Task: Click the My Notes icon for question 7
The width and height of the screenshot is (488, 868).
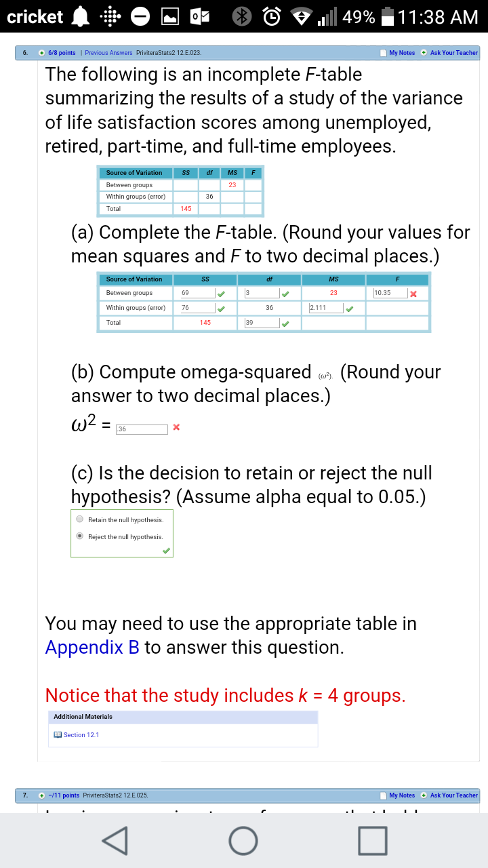Action: (384, 795)
